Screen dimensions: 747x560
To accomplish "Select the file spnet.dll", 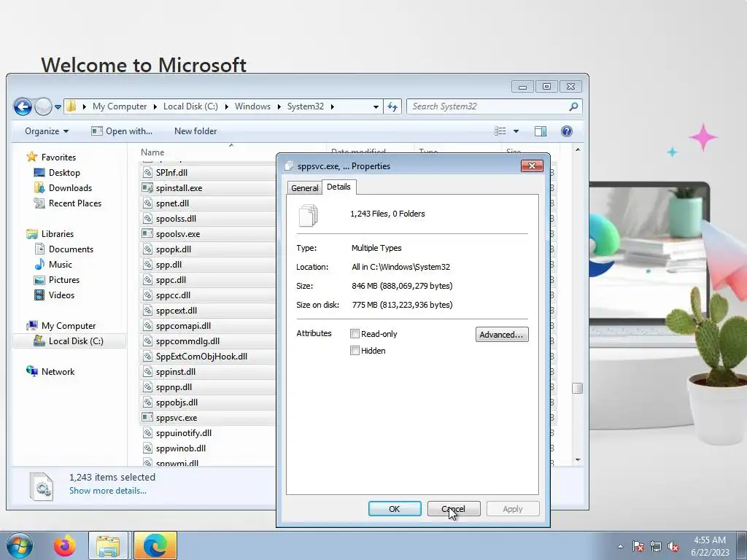I will [x=172, y=203].
